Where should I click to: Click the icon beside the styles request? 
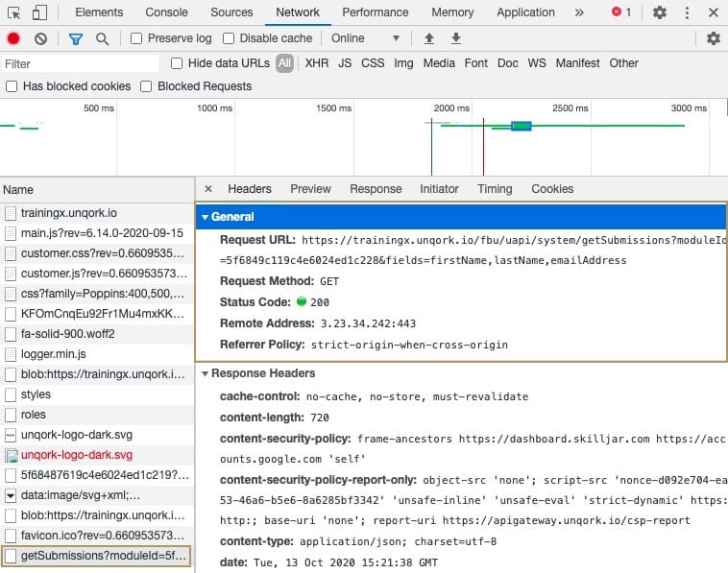[x=11, y=394]
